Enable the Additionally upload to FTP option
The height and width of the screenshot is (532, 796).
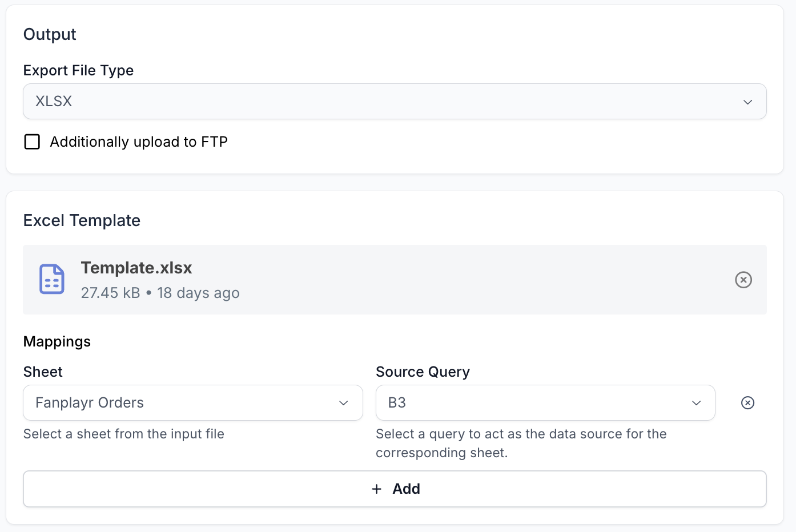tap(32, 142)
